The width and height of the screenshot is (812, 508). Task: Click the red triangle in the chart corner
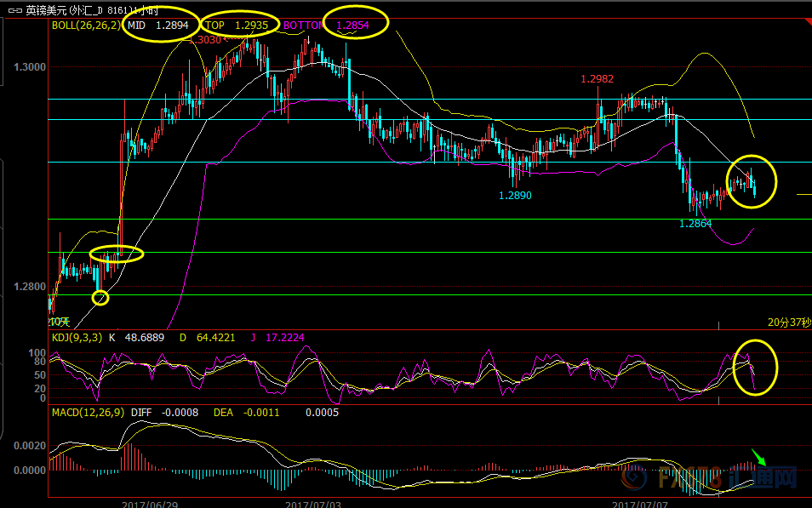point(806,21)
